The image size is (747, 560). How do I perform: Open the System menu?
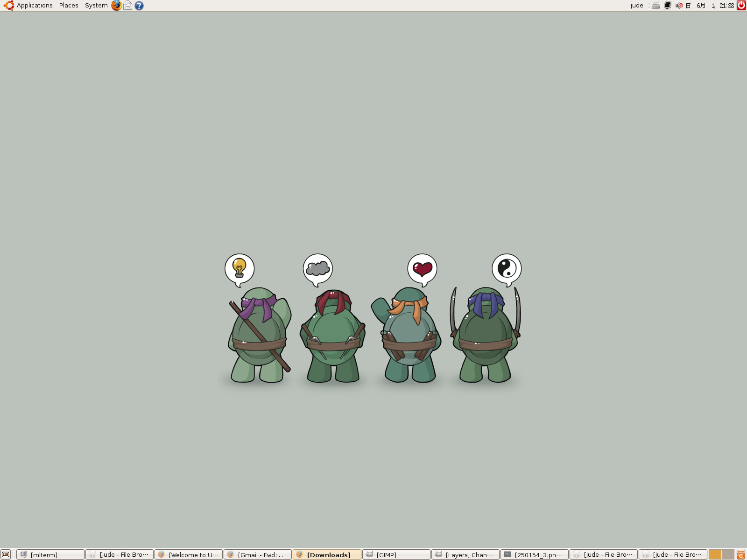(96, 6)
